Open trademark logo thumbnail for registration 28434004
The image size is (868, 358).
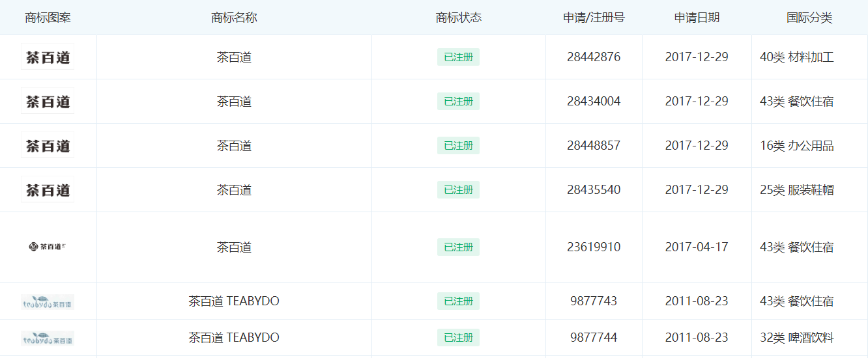48,101
